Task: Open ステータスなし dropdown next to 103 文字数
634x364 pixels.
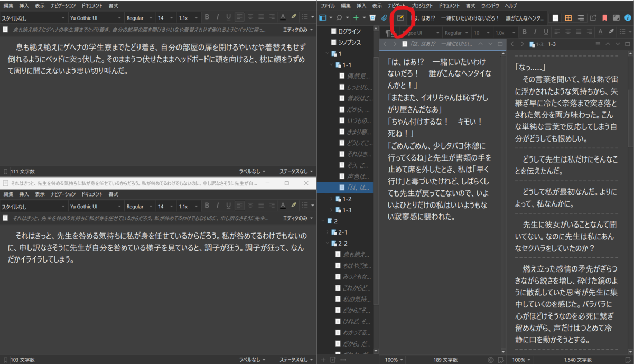Action: pyautogui.click(x=295, y=359)
